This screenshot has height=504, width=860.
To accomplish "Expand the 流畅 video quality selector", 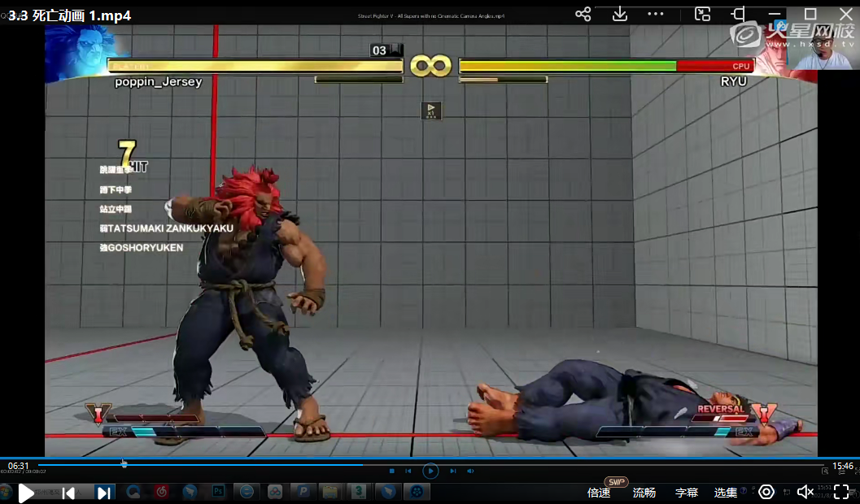I will click(x=644, y=493).
